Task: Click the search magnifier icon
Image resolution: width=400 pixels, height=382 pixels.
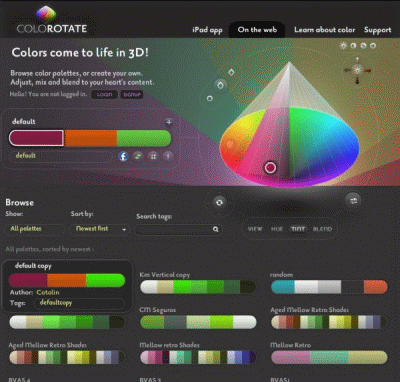Action: pyautogui.click(x=216, y=229)
